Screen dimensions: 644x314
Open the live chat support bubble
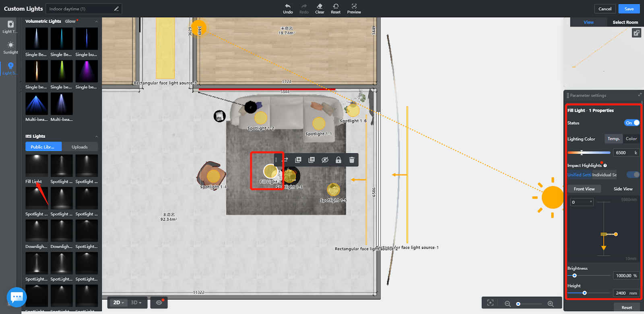(x=17, y=297)
